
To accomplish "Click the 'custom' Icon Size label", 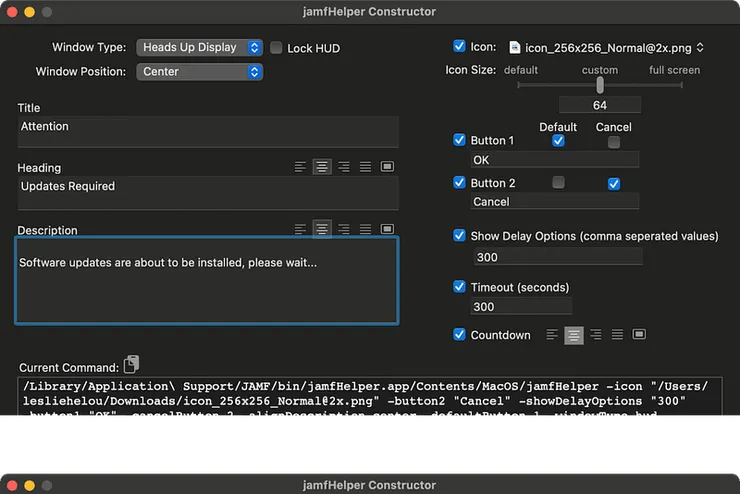I will [599, 70].
